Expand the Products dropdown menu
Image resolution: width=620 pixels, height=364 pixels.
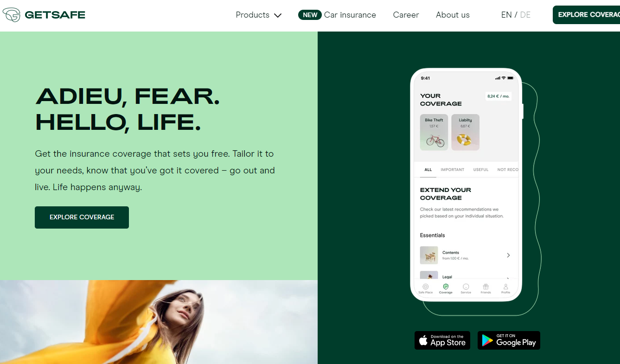(259, 15)
